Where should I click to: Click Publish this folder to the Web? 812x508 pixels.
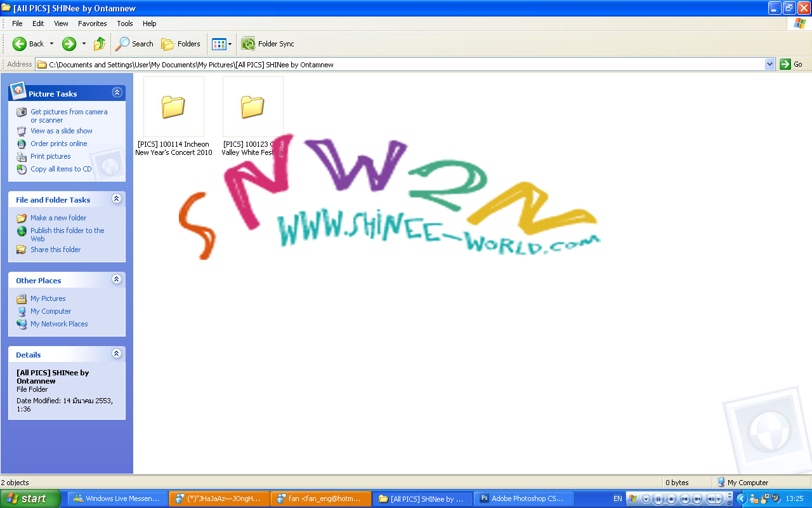pyautogui.click(x=67, y=234)
